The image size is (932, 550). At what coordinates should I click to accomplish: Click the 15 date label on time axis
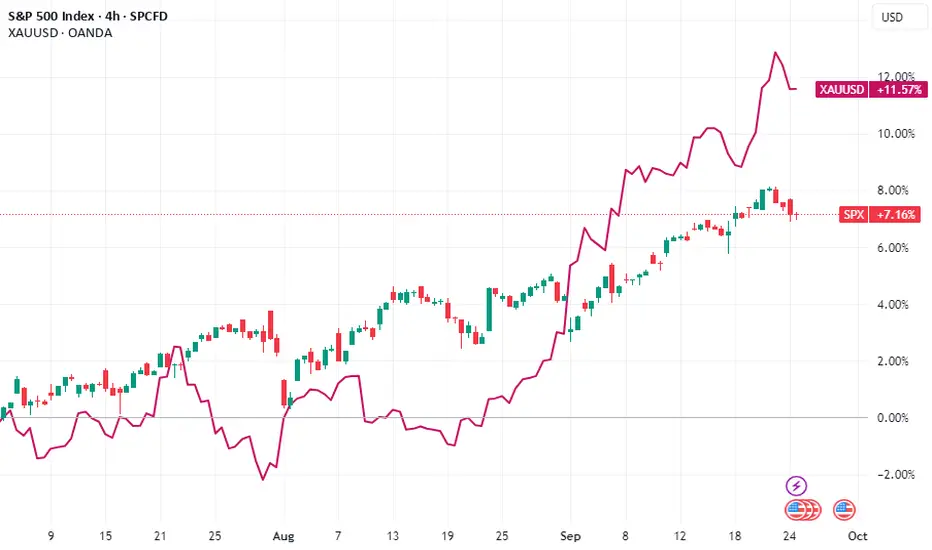(x=105, y=536)
